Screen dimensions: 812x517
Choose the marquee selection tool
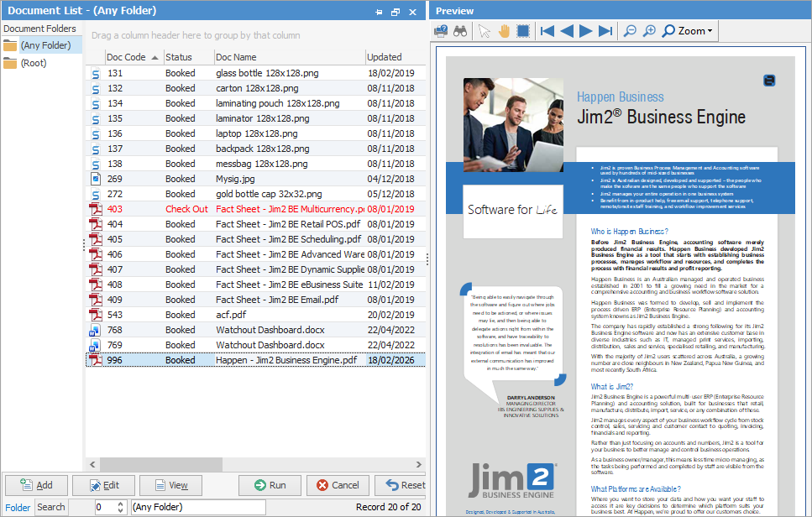(523, 31)
